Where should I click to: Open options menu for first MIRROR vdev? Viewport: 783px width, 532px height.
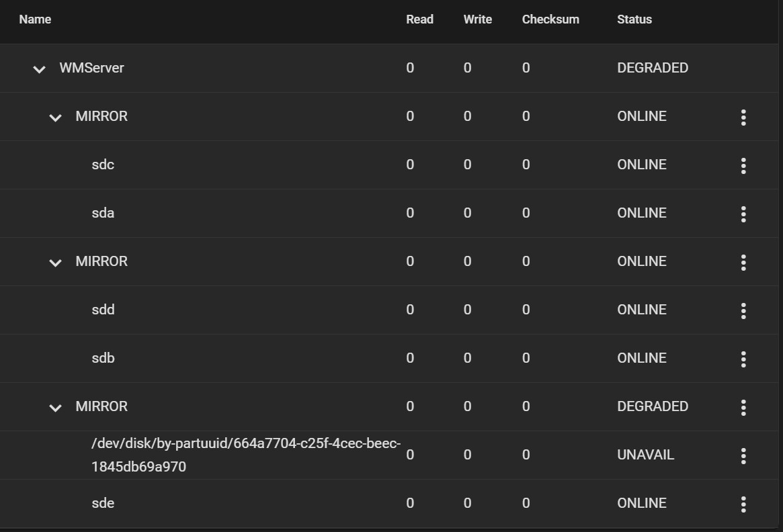(x=743, y=118)
